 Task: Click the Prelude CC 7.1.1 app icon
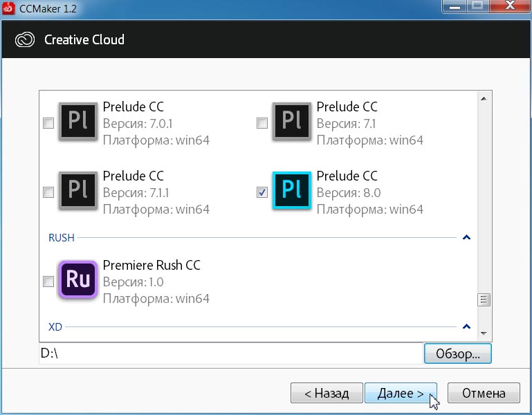click(78, 191)
